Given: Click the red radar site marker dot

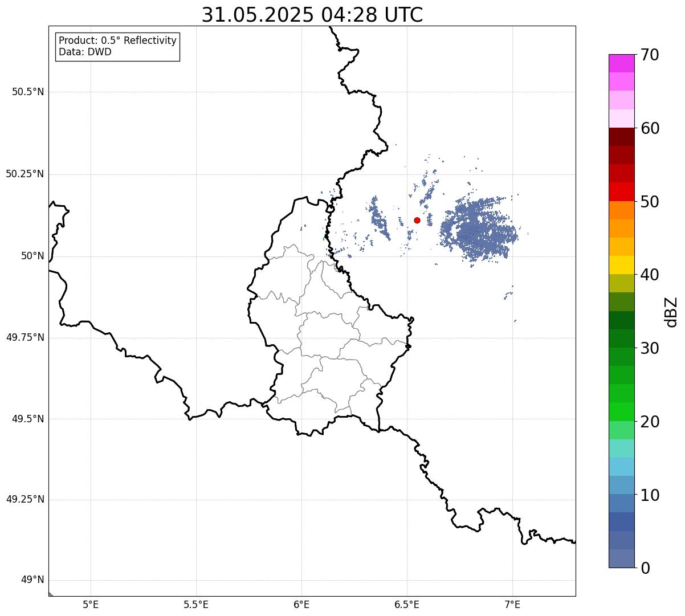Looking at the screenshot, I should click(417, 221).
